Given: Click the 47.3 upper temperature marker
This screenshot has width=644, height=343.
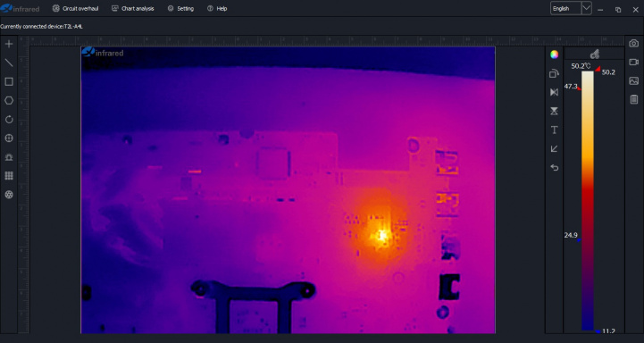Looking at the screenshot, I should click(x=572, y=87).
